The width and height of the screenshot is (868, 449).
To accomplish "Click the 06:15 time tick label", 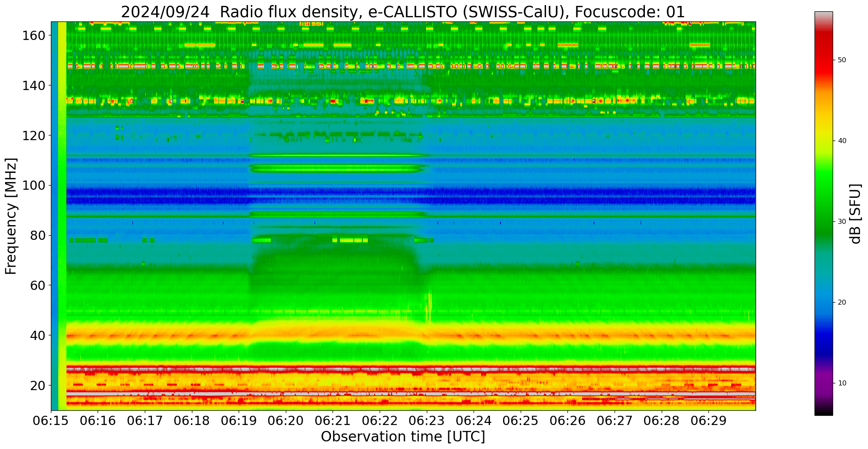I will (51, 421).
